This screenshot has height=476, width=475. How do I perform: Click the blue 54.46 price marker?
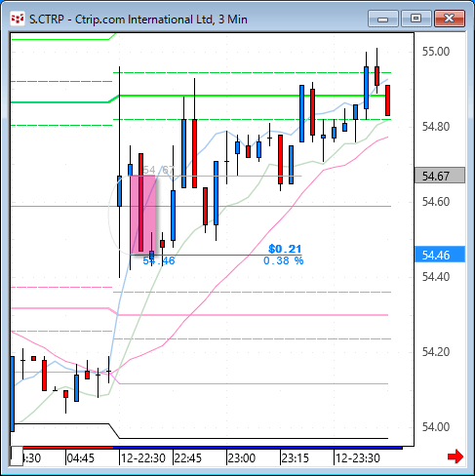(440, 255)
